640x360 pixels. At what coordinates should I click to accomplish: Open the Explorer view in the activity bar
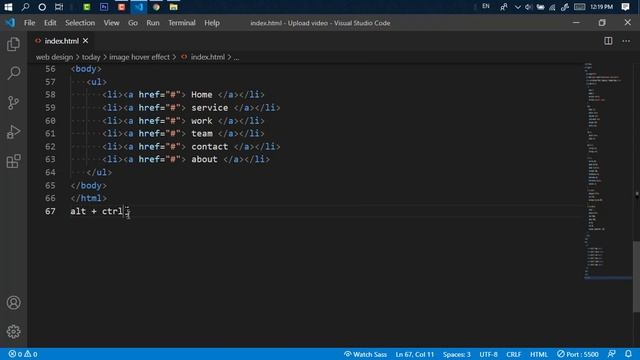point(13,44)
